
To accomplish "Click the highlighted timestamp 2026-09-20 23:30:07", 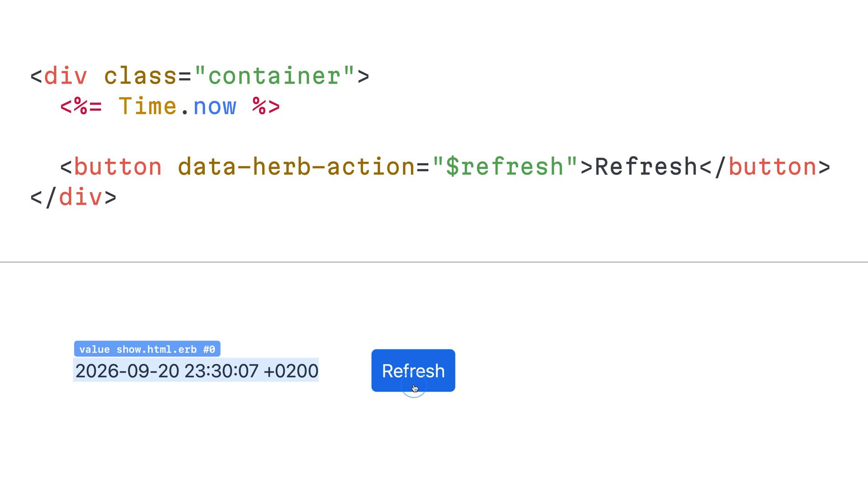I will 167,371.
